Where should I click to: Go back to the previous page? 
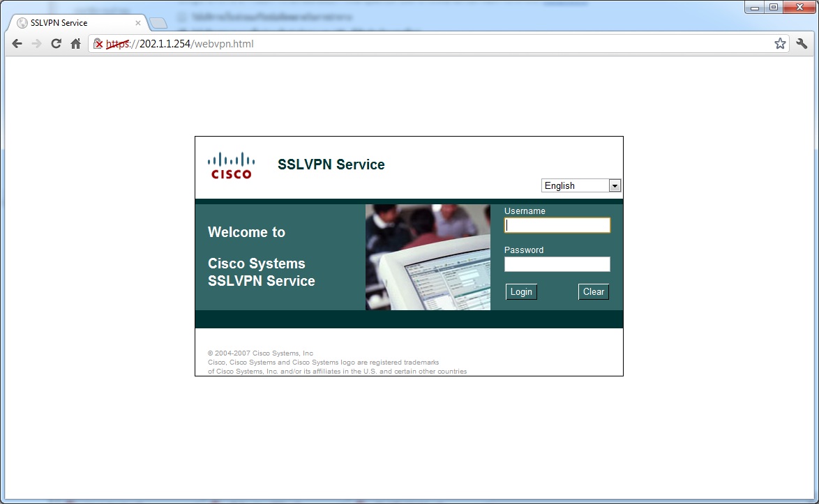coord(17,44)
